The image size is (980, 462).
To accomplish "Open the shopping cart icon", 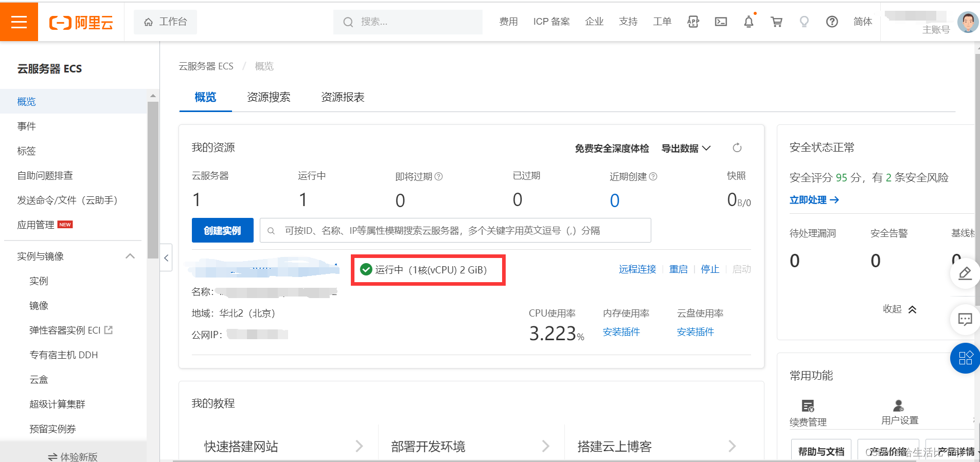I will (x=776, y=22).
